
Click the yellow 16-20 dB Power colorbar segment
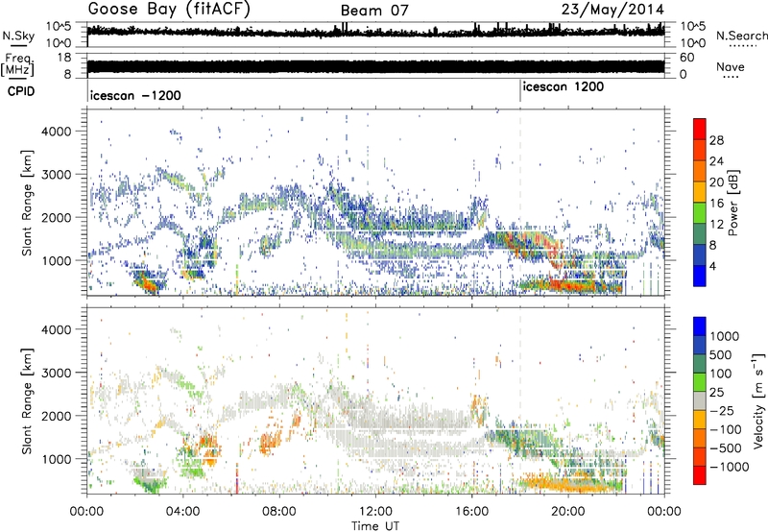pyautogui.click(x=700, y=192)
